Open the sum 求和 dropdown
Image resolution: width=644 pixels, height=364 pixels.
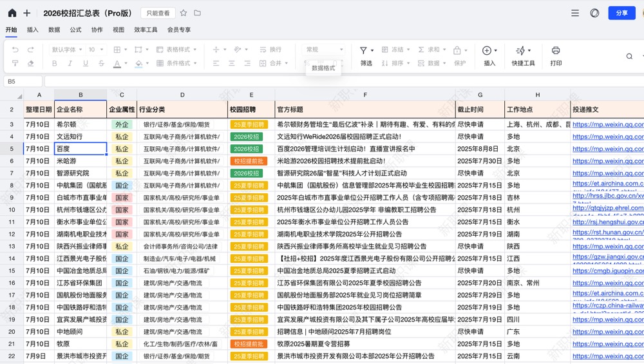(431, 50)
